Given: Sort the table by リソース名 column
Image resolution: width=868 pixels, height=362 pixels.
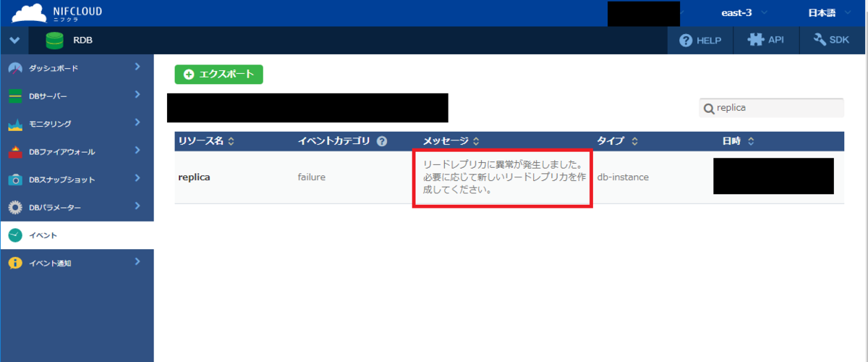Looking at the screenshot, I should click(x=206, y=141).
